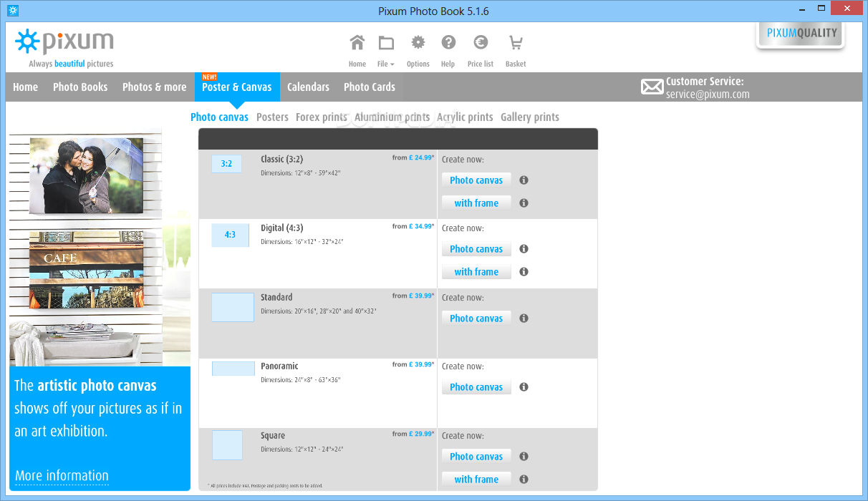Click the Classic price from £ 24.99
This screenshot has width=868, height=501.
[413, 157]
